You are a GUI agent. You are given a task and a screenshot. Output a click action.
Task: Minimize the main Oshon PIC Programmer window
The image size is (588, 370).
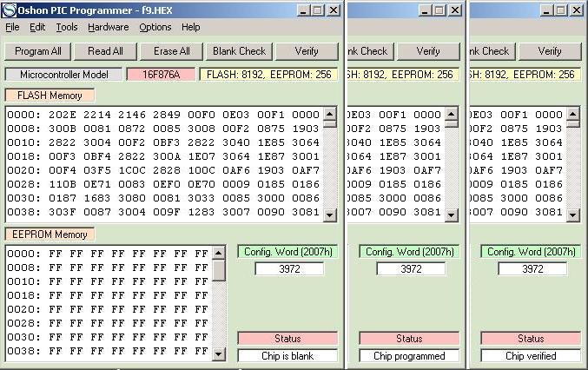point(303,10)
